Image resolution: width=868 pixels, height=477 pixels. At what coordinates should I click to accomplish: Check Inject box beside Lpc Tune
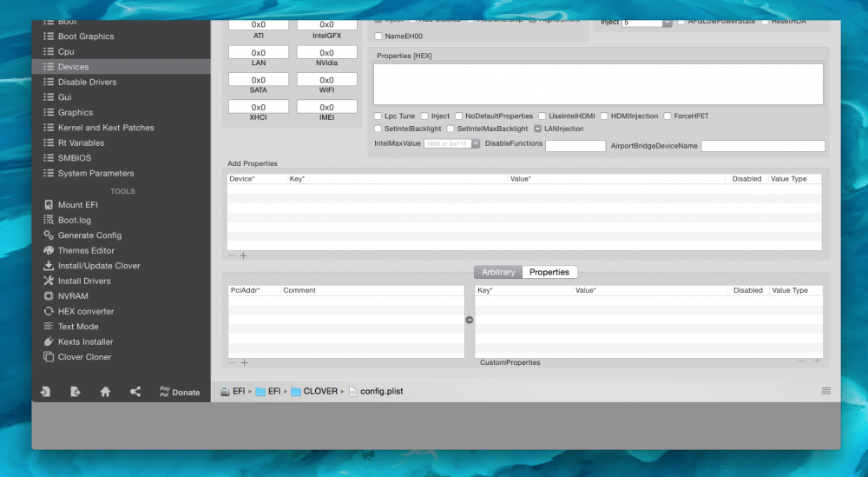tap(424, 116)
